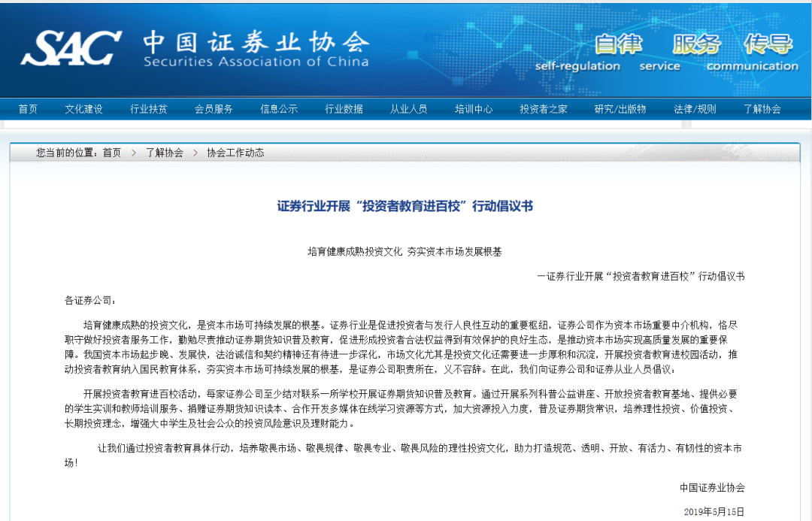Image resolution: width=812 pixels, height=521 pixels.
Task: Click the 中国证券业协会 header title
Action: point(256,43)
